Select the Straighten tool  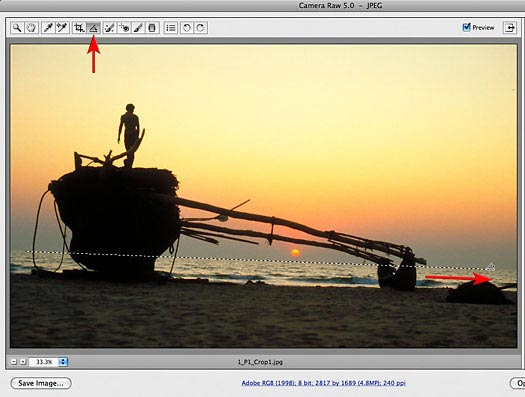93,28
